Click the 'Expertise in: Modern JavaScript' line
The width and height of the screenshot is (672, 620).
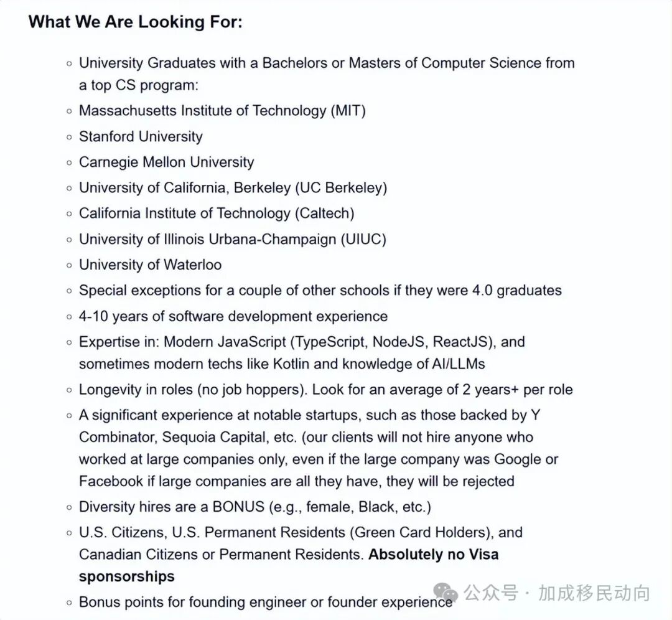pyautogui.click(x=302, y=352)
